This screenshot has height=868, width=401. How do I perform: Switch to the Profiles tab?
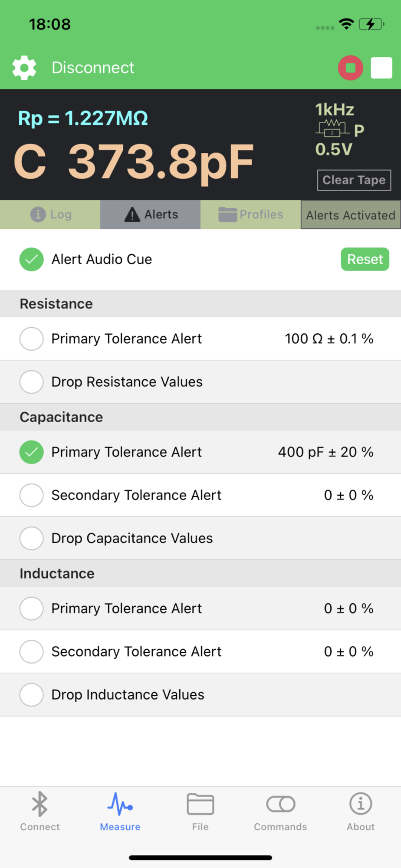tap(250, 214)
